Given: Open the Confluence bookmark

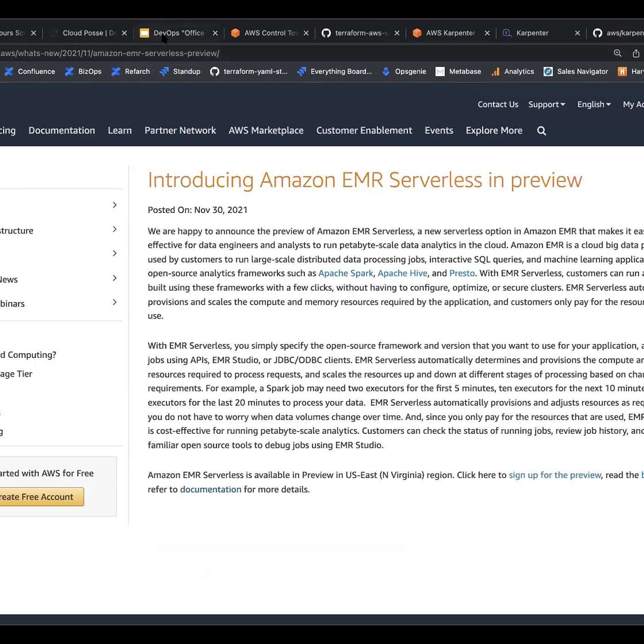Looking at the screenshot, I should click(x=30, y=71).
